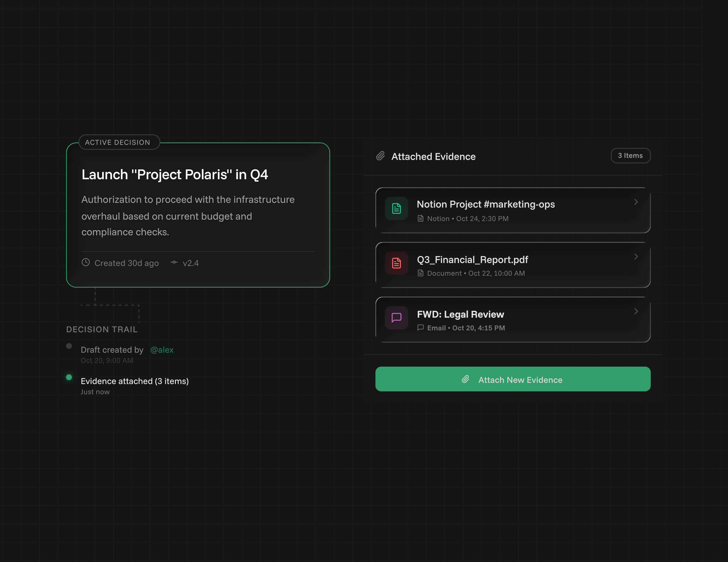The height and width of the screenshot is (562, 728).
Task: Click the purple email message icon
Action: coord(396,317)
